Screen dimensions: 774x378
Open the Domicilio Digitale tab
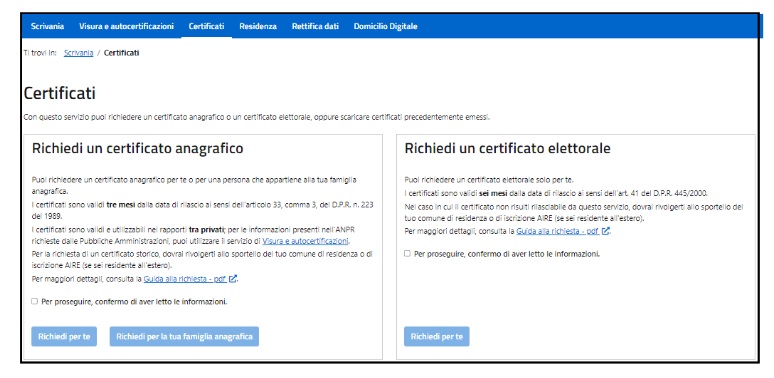[386, 27]
